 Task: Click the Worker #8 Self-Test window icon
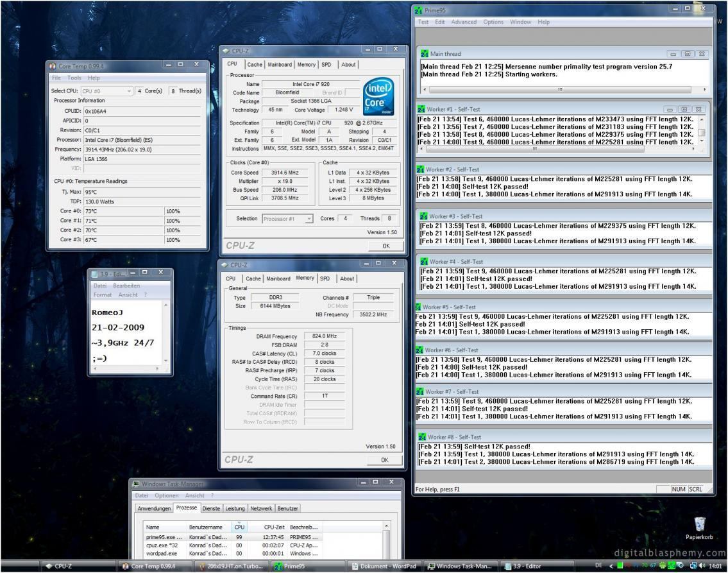pyautogui.click(x=422, y=438)
